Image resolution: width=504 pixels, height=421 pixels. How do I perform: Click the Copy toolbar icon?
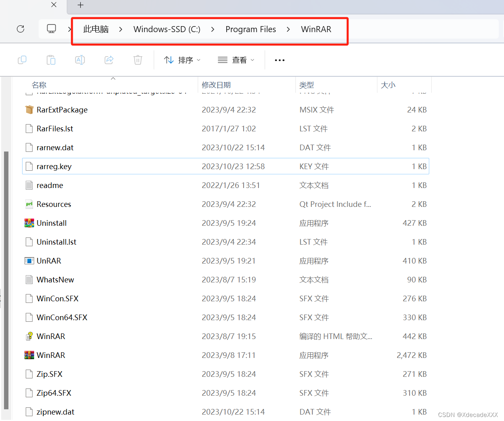(22, 60)
